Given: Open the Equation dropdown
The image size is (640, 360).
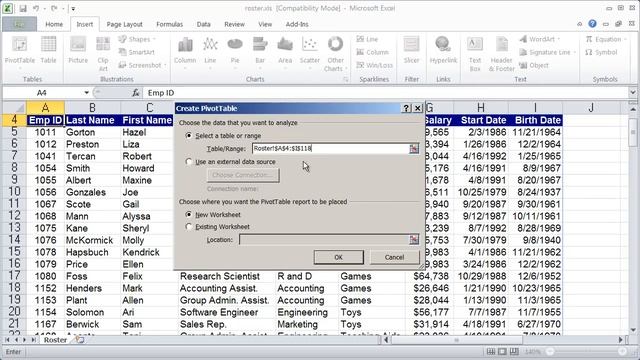Looking at the screenshot, I should 606,39.
